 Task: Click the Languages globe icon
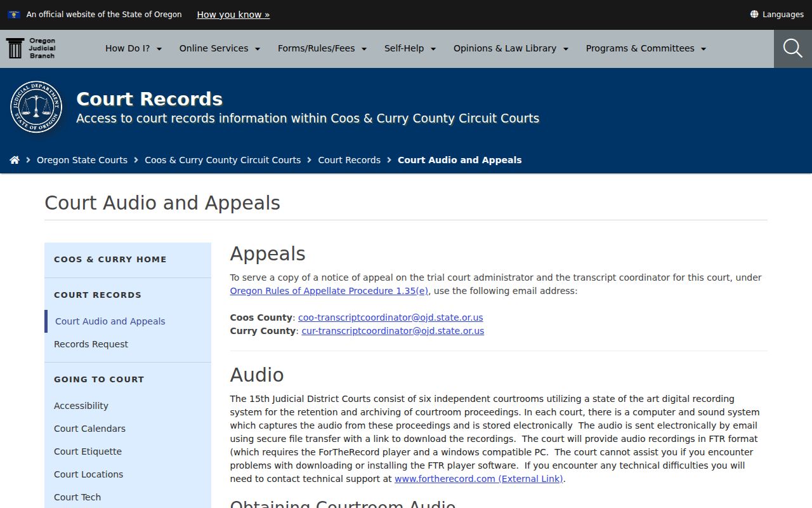coord(754,14)
